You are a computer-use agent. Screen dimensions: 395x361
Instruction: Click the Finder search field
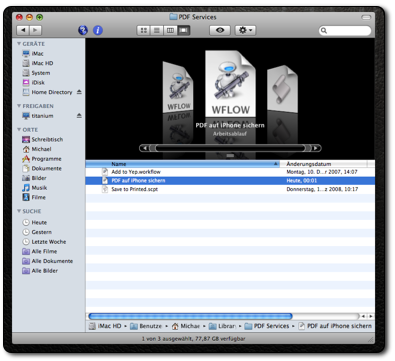(x=345, y=31)
